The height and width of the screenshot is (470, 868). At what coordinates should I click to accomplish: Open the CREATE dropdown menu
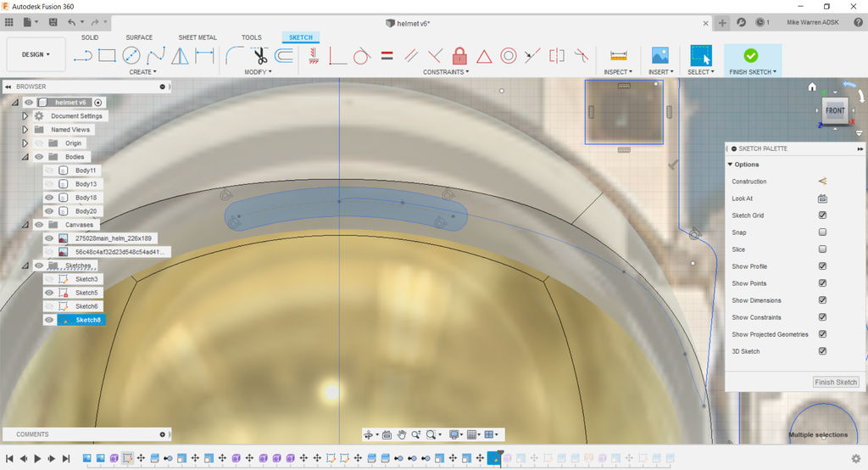tap(142, 72)
